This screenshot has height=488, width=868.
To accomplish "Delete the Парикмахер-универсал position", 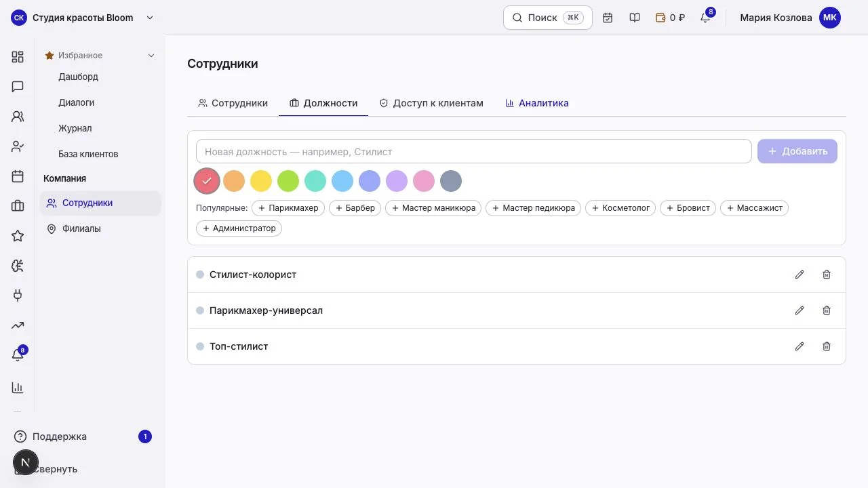I will (x=827, y=310).
